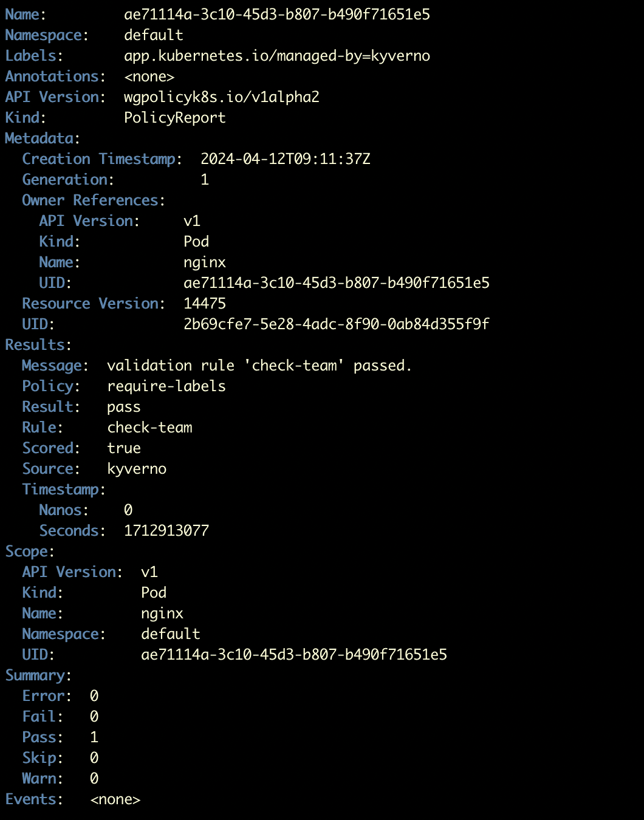Click the Seconds value 1712913077

pyautogui.click(x=166, y=531)
